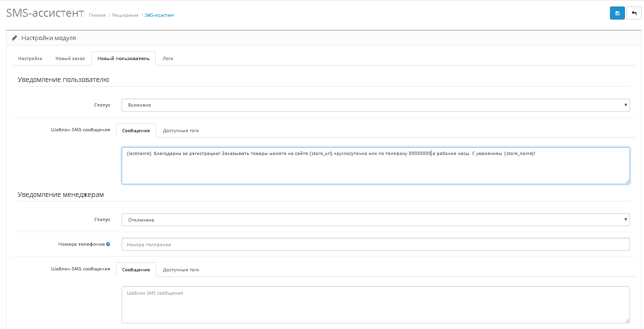The image size is (644, 329).
Task: Click the blue save button icon
Action: (617, 13)
